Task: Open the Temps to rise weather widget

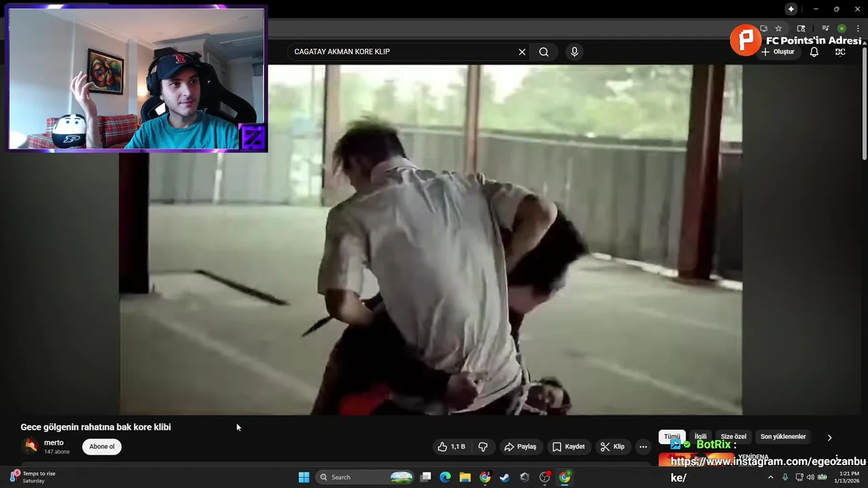Action: coord(32,477)
